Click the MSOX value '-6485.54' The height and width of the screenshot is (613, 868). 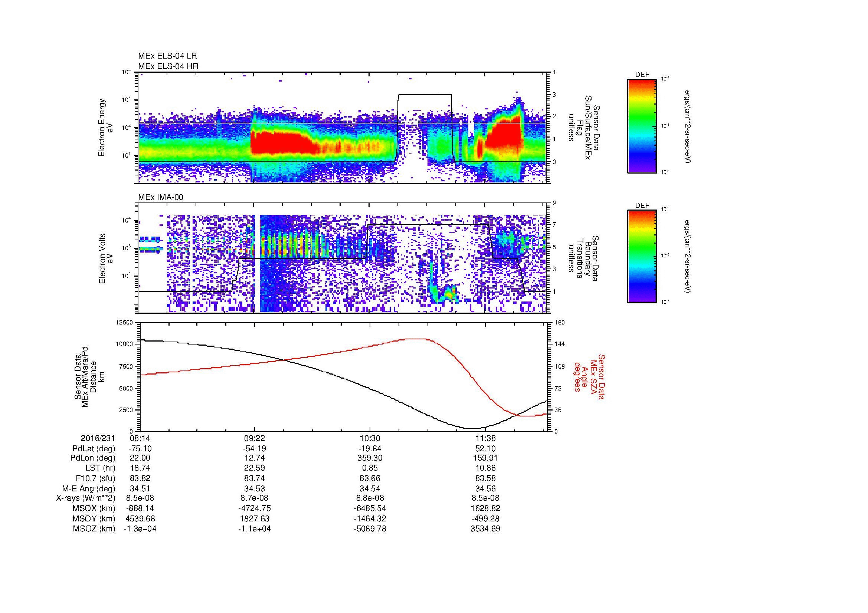pos(370,508)
